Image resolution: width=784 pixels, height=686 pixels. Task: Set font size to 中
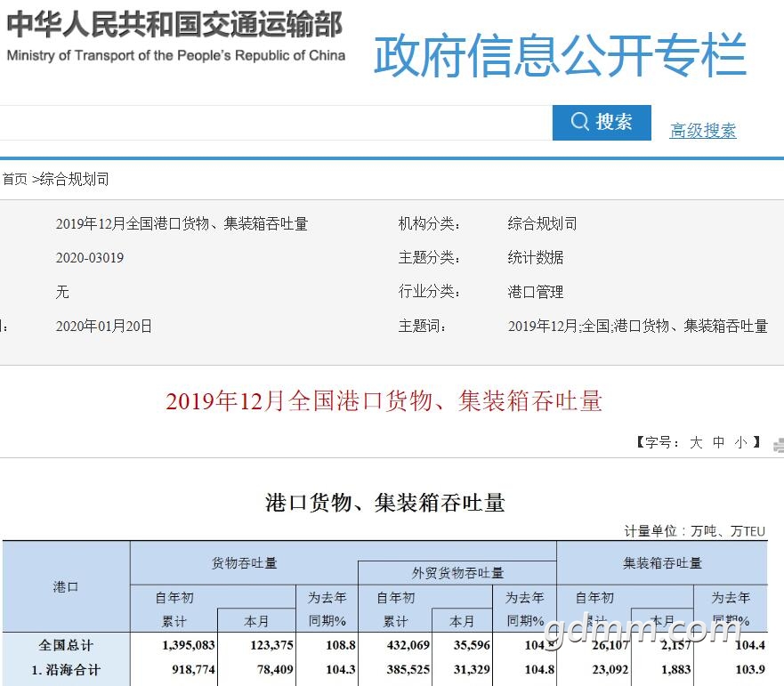click(x=718, y=442)
